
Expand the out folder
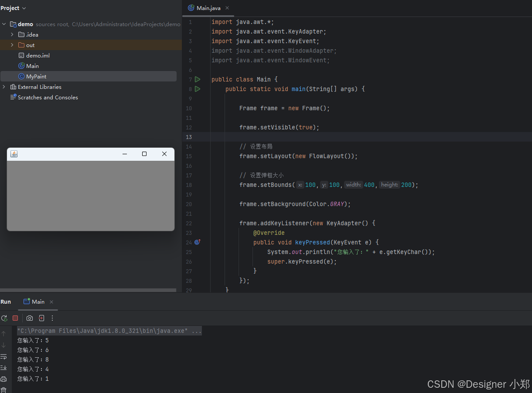pos(12,45)
